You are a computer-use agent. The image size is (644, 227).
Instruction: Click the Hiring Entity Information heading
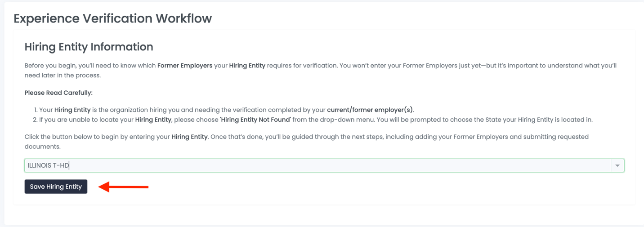pyautogui.click(x=89, y=47)
